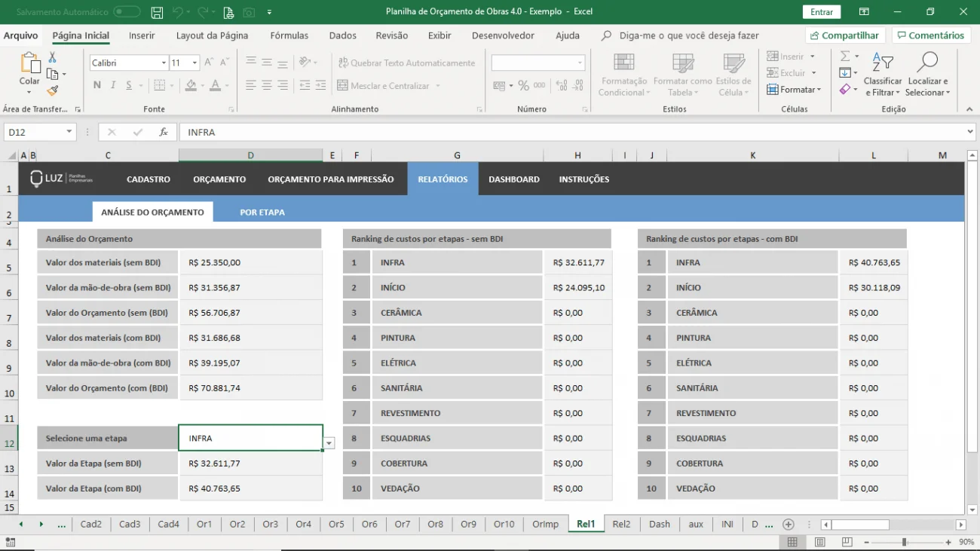Open Localizar e Selecionar magnifier
This screenshot has height=551, width=980.
coord(927,74)
